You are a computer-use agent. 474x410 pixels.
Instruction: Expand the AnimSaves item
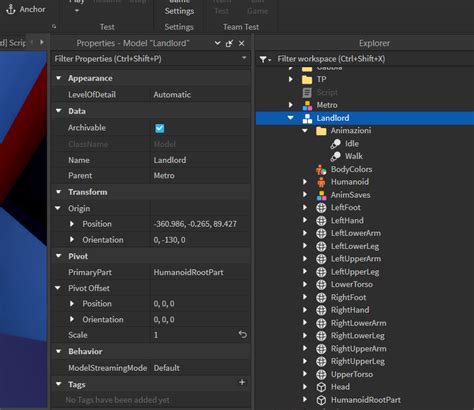pos(305,194)
